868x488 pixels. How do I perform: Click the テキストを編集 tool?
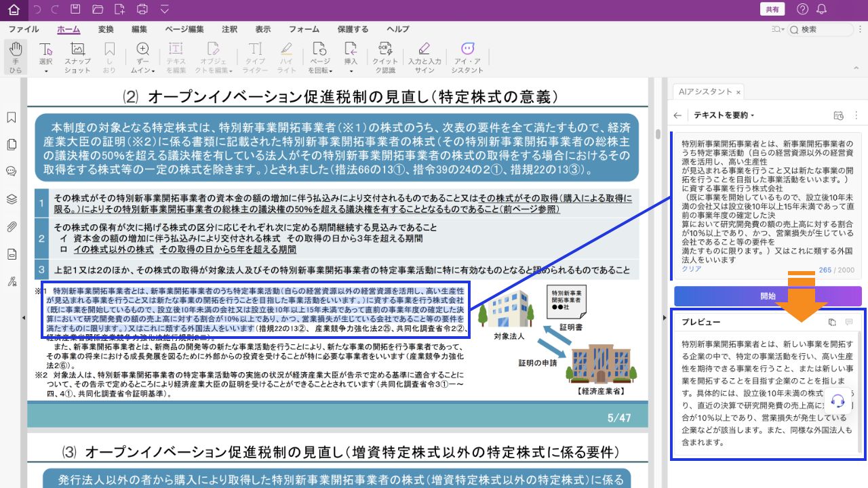pos(176,57)
